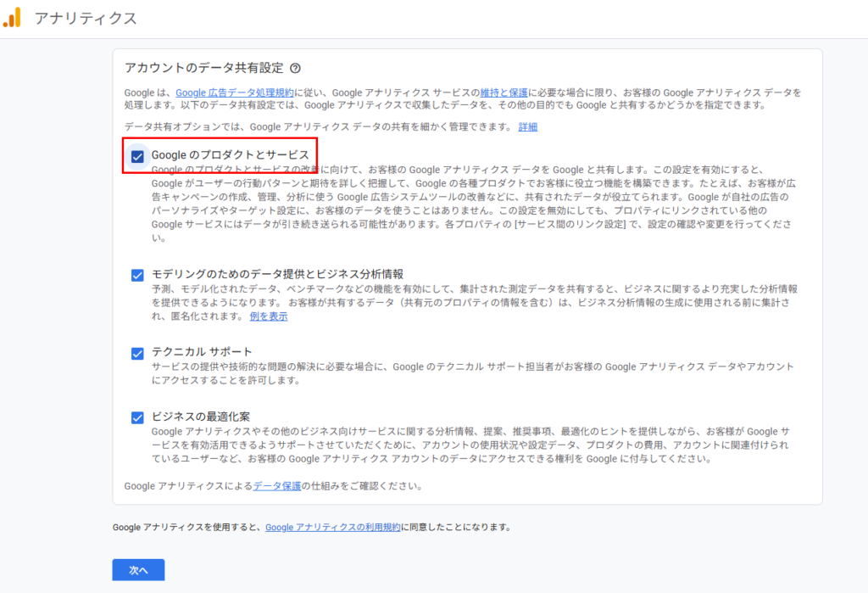The image size is (868, 593).
Task: Click the 詳細 link
Action: (528, 127)
